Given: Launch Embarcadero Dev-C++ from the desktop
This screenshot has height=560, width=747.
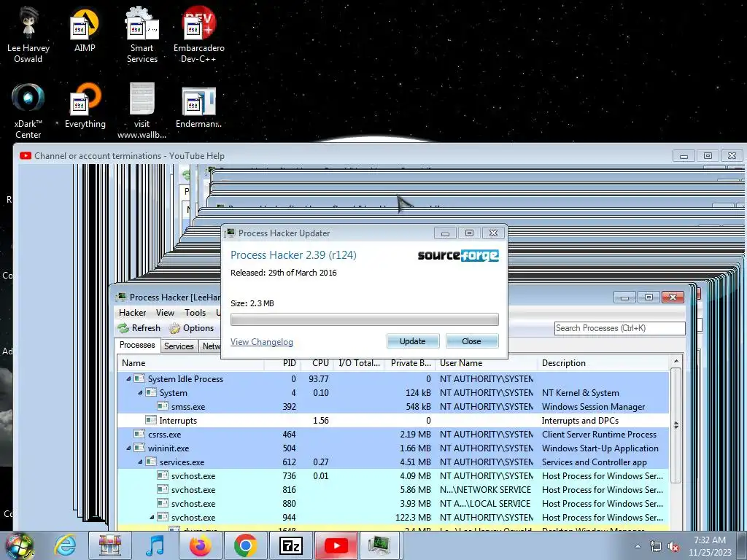Looking at the screenshot, I should pos(198,36).
